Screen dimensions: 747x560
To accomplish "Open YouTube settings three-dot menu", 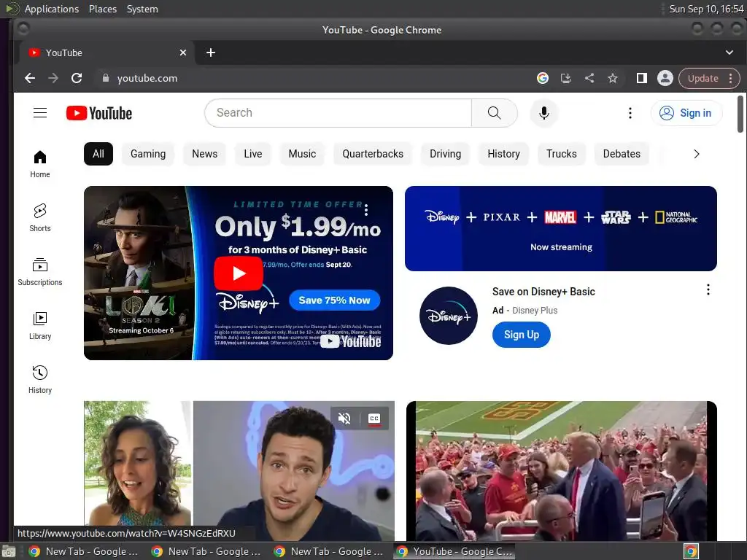I will (x=630, y=113).
